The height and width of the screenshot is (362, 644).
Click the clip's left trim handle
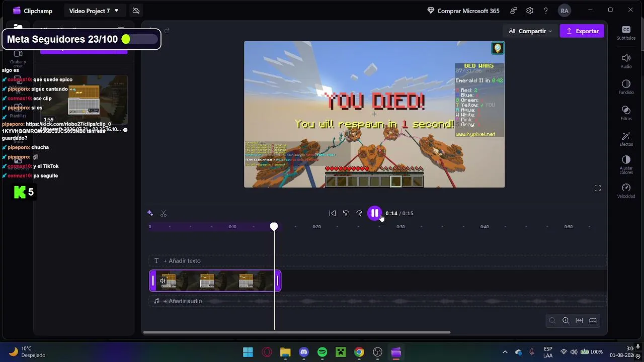153,281
